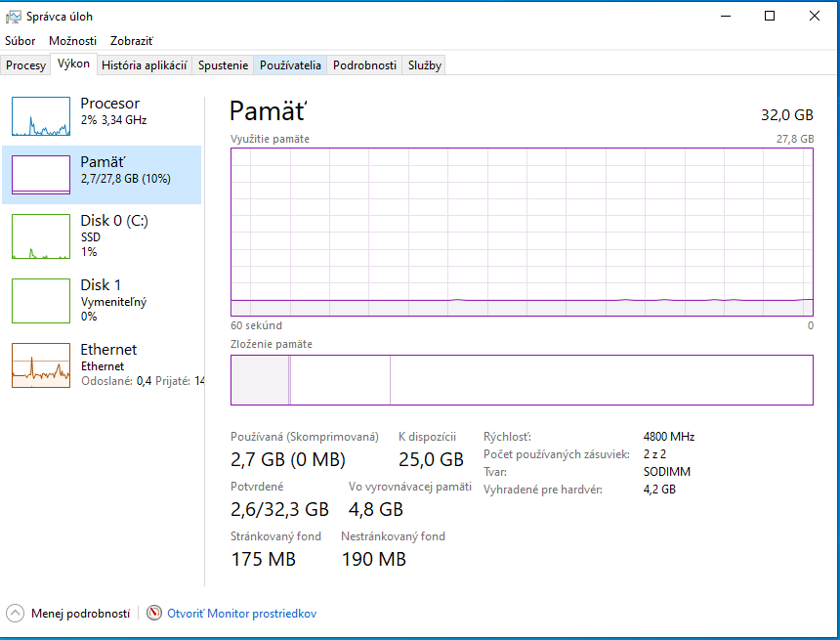Viewport: 840px width, 640px height.
Task: Open the Služby tab
Action: coord(425,65)
